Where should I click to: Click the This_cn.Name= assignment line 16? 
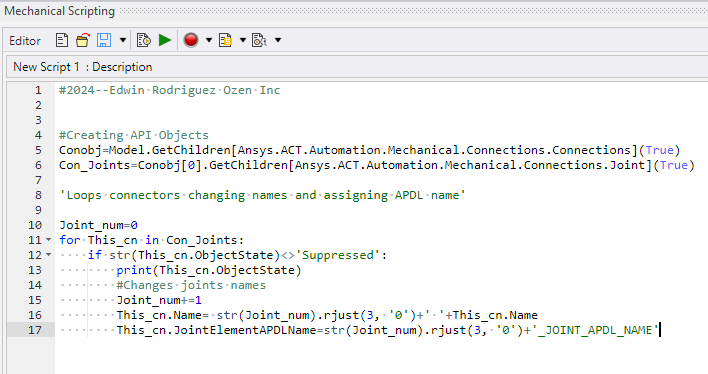327,315
